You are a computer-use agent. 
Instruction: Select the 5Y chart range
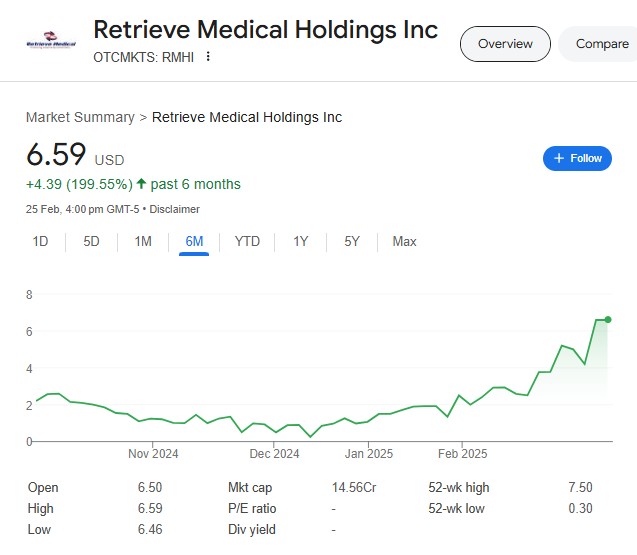pyautogui.click(x=352, y=242)
